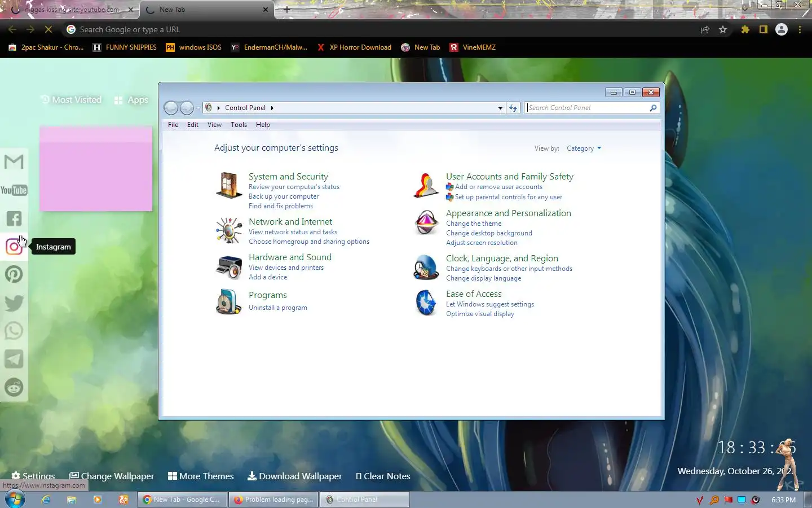Screen dimensions: 812x508
Task: Open the Chrome profile avatar icon
Action: tap(782, 29)
